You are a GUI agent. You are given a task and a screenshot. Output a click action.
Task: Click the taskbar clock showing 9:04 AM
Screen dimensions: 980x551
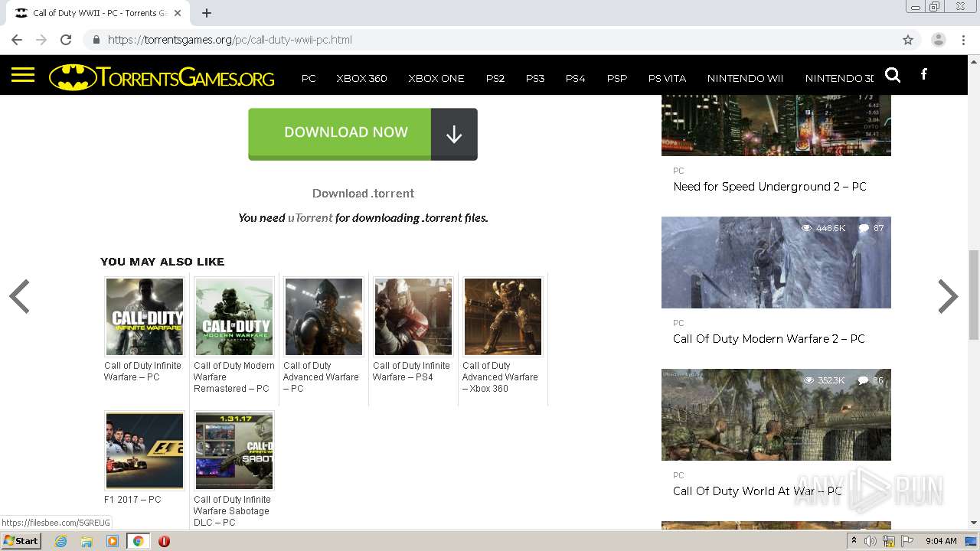point(941,541)
